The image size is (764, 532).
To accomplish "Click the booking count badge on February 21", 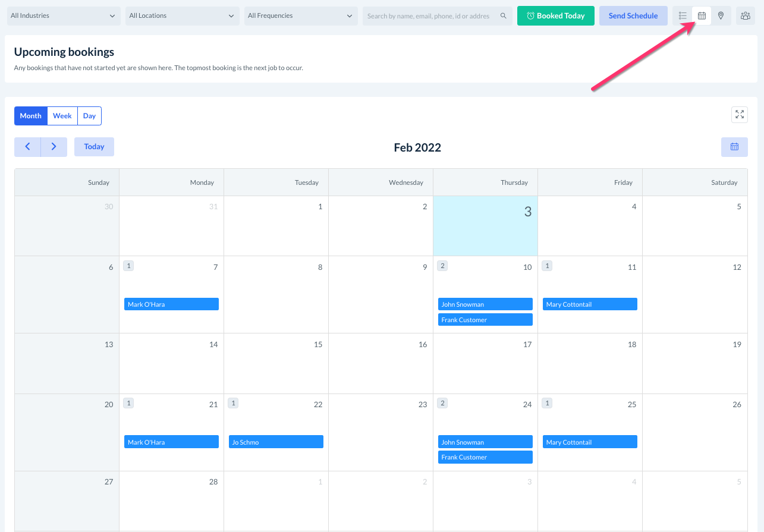I will click(128, 403).
